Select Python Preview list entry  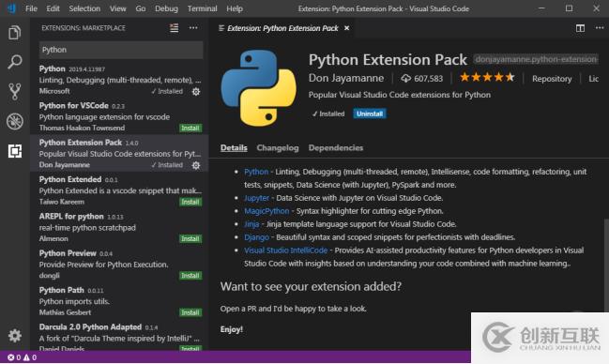click(x=119, y=265)
